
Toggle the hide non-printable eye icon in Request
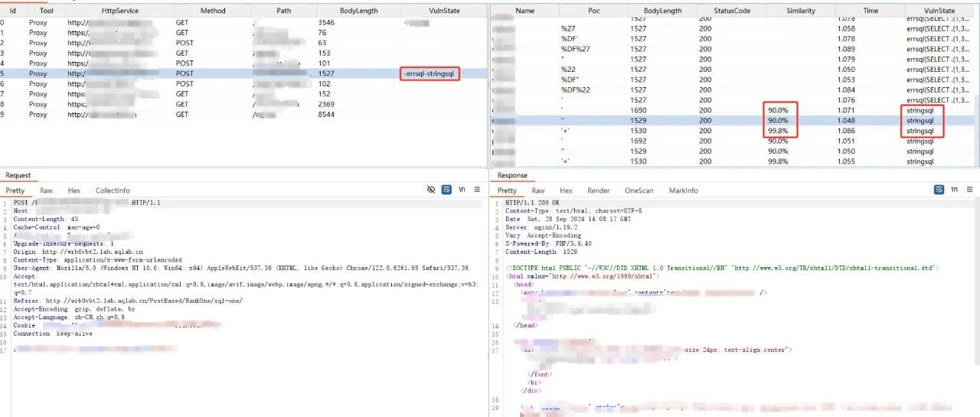[431, 190]
